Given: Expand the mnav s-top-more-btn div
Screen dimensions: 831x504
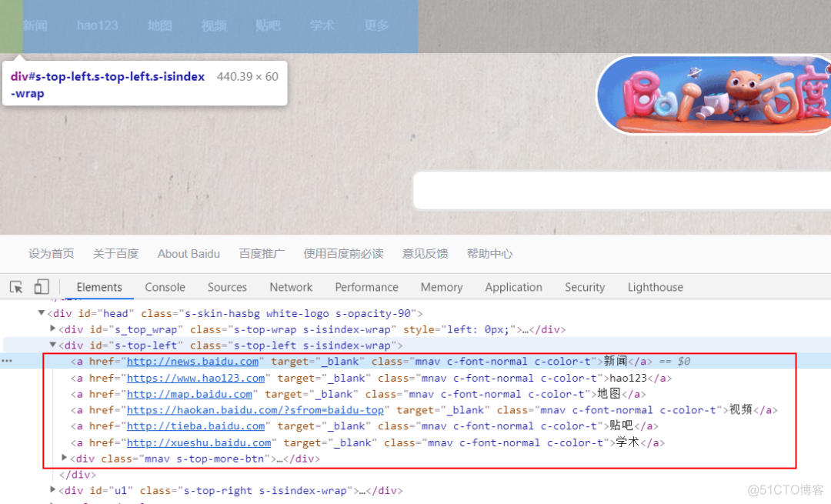Looking at the screenshot, I should (x=65, y=459).
